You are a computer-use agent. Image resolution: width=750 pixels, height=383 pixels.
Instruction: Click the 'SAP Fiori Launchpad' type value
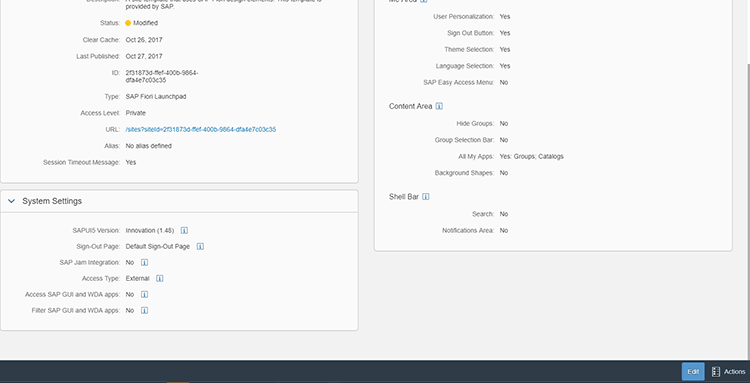point(156,97)
